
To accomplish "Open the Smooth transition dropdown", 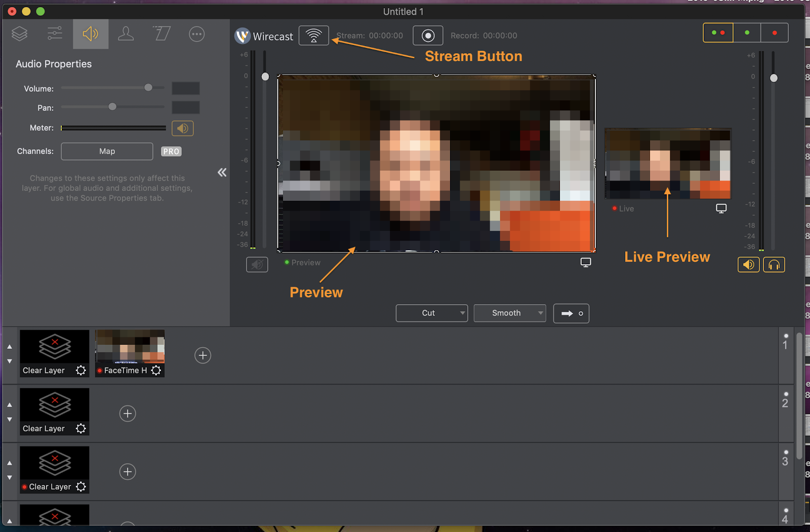I will pos(509,313).
